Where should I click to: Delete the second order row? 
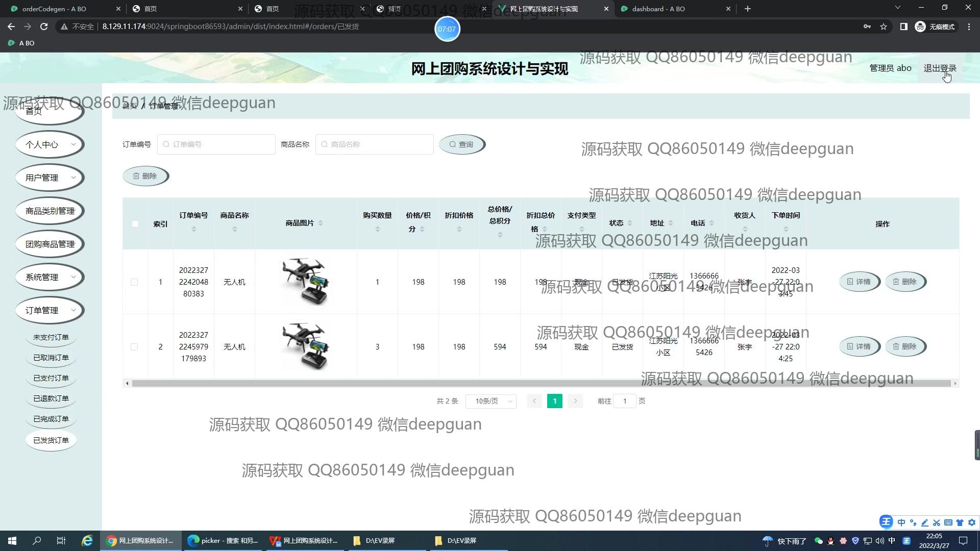tap(905, 346)
